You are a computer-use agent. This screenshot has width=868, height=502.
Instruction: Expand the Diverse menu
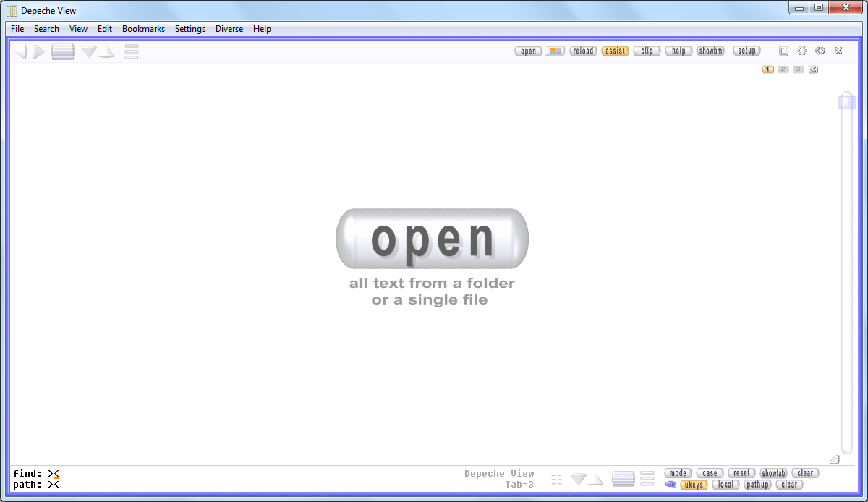click(229, 29)
